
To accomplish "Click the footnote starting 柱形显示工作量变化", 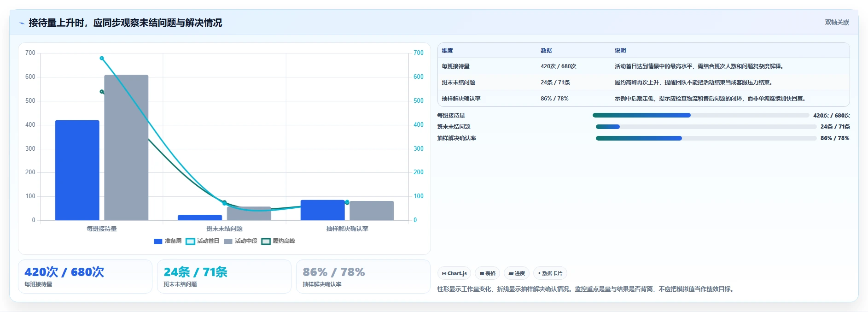I will [x=586, y=289].
